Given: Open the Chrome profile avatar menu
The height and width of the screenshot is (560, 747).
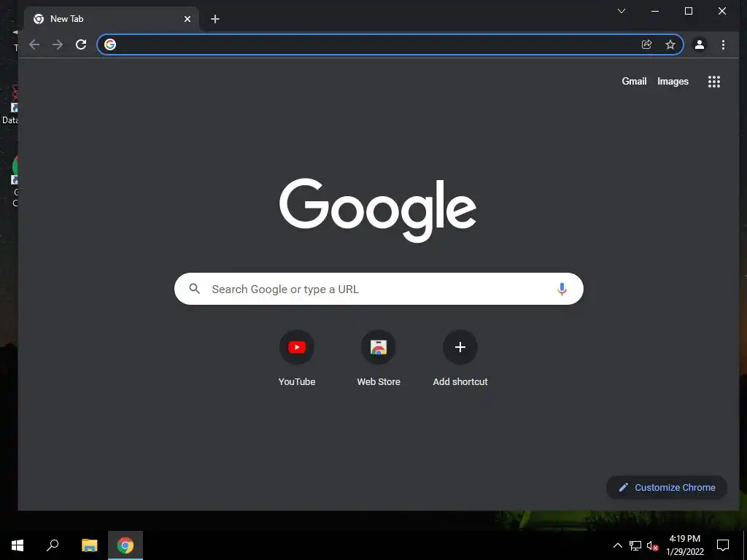Looking at the screenshot, I should tap(700, 44).
